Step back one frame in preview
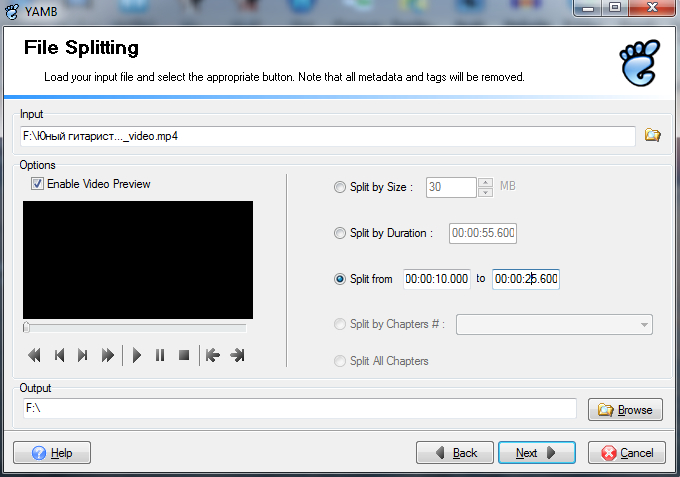Viewport: 680px width, 477px height. click(59, 355)
